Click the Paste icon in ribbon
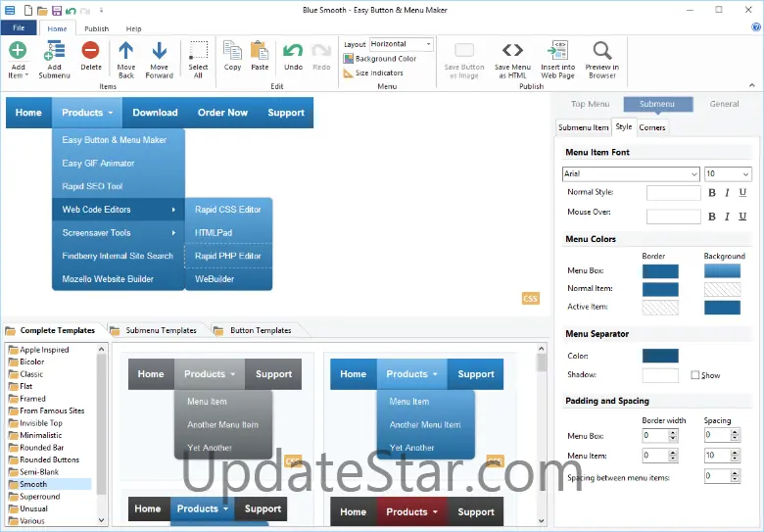This screenshot has width=764, height=532. pos(260,50)
